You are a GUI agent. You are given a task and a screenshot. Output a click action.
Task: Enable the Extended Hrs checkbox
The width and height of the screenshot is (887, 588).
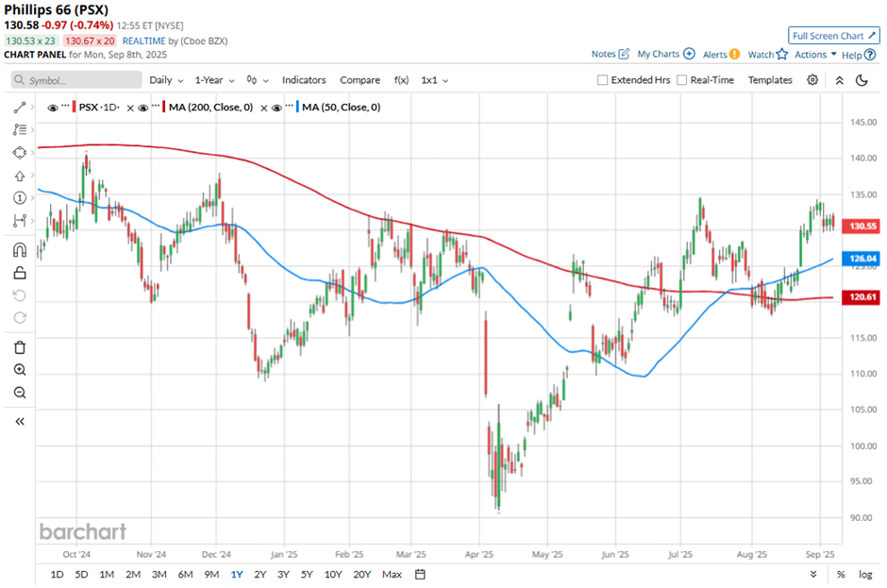click(603, 80)
